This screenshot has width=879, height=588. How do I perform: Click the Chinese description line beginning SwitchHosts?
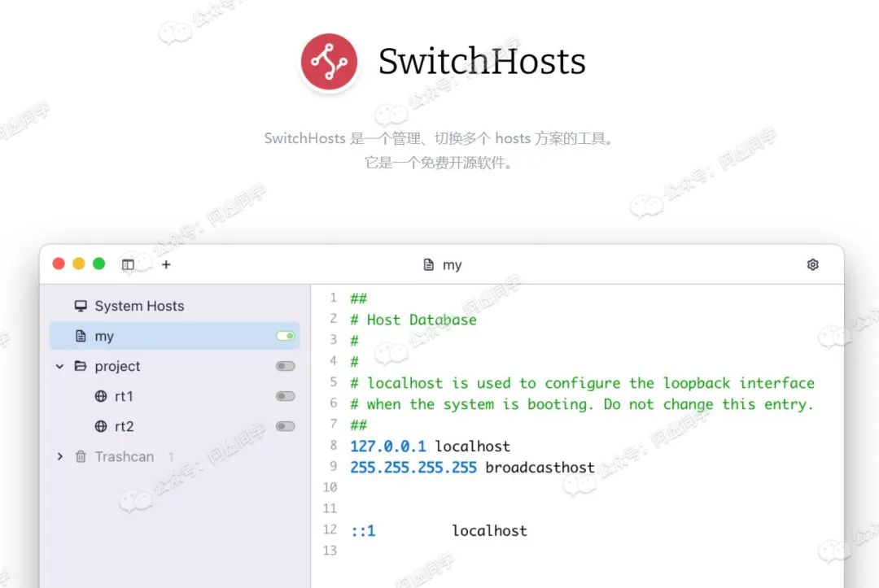click(439, 137)
